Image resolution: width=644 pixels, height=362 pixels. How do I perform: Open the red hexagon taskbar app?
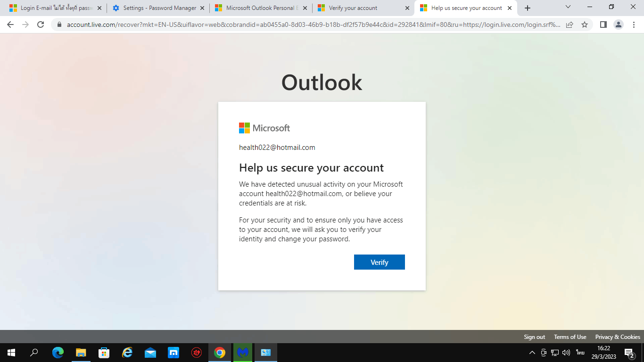point(197,353)
